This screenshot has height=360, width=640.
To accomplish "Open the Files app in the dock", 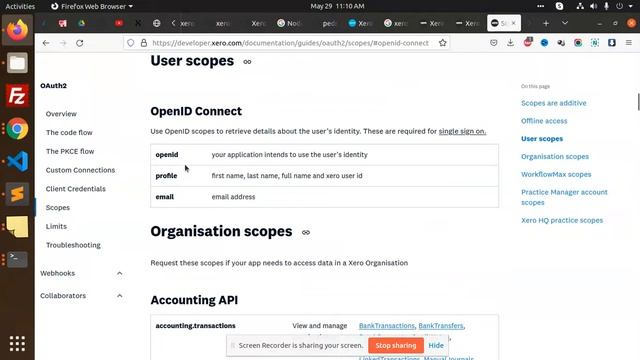I will pos(17,63).
